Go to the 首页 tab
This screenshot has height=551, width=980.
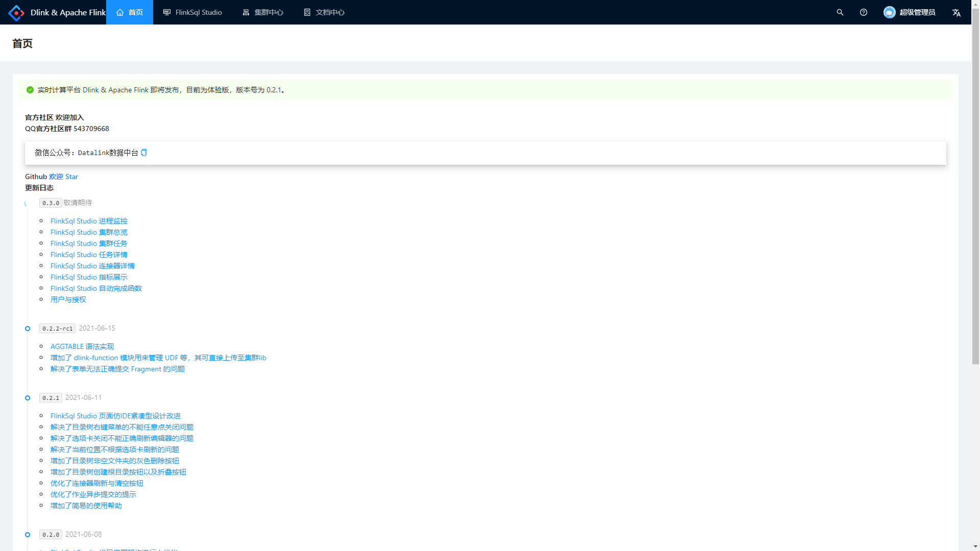[130, 12]
